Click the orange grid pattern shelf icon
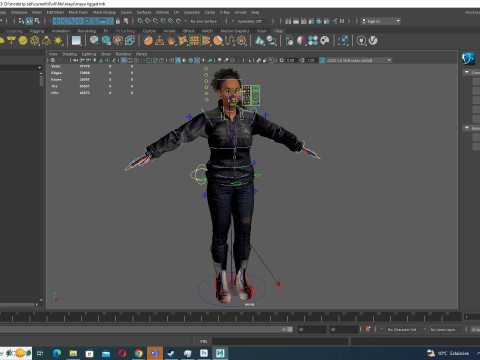Screen dimensions: 480x360 (x=194, y=41)
